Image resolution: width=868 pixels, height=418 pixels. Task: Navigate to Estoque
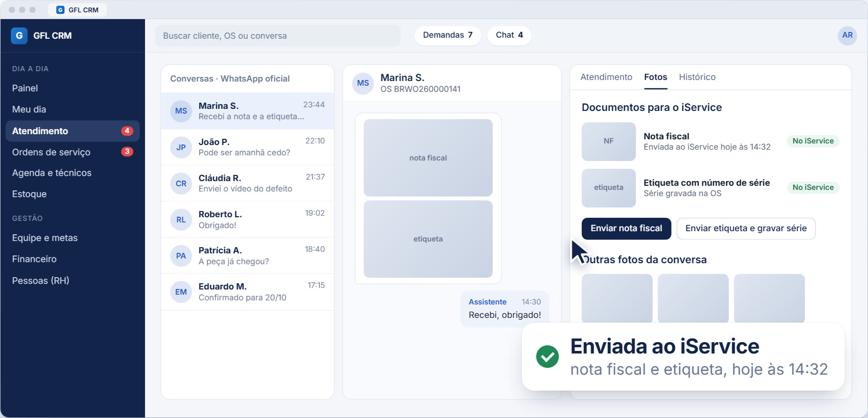tap(73, 194)
